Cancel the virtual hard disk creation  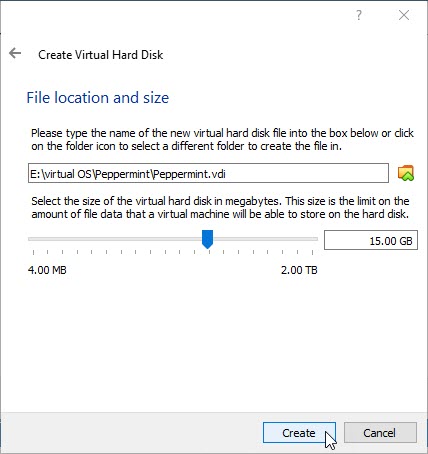(380, 433)
